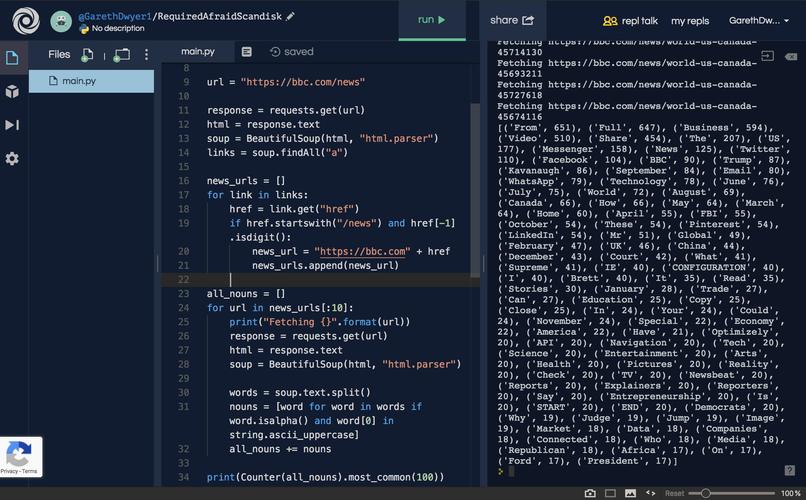
Task: Click the saved history indicator
Action: pos(292,51)
